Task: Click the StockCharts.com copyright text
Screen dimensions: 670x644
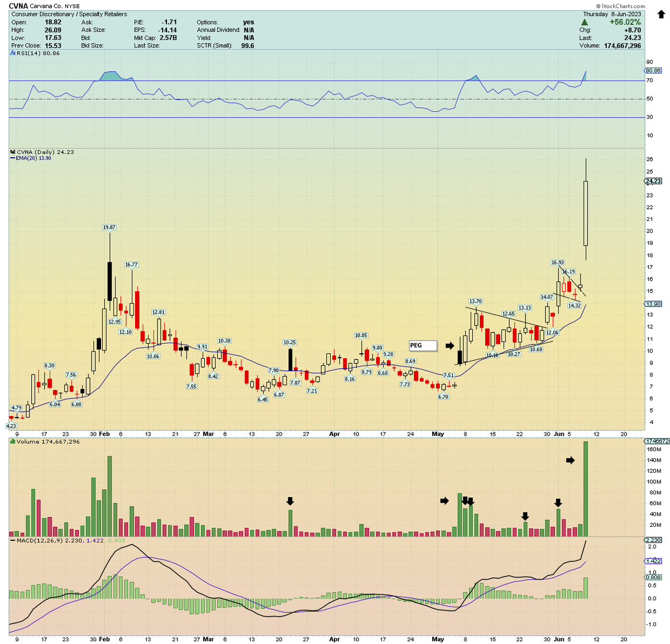Action: click(x=620, y=6)
